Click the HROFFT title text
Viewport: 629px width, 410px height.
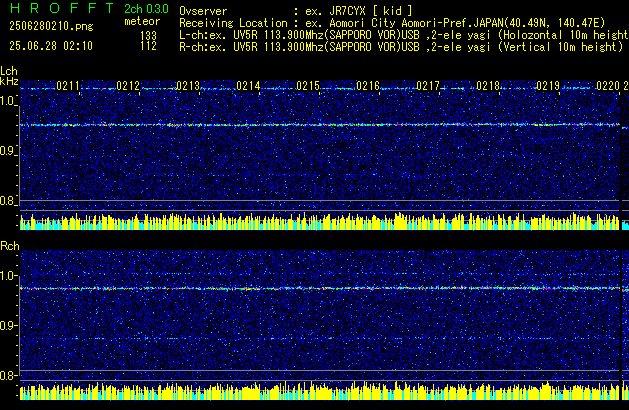62,8
